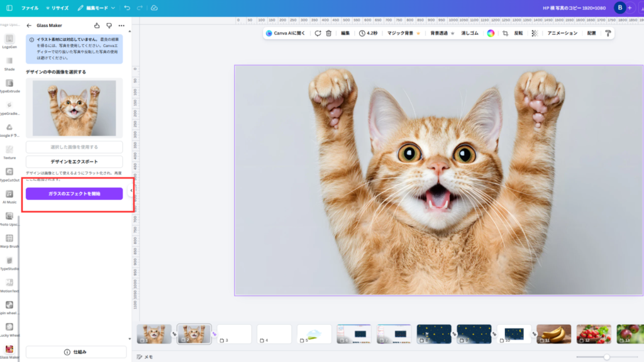Go back using the Glass Maker arrow
This screenshot has height=362, width=644.
tap(29, 26)
